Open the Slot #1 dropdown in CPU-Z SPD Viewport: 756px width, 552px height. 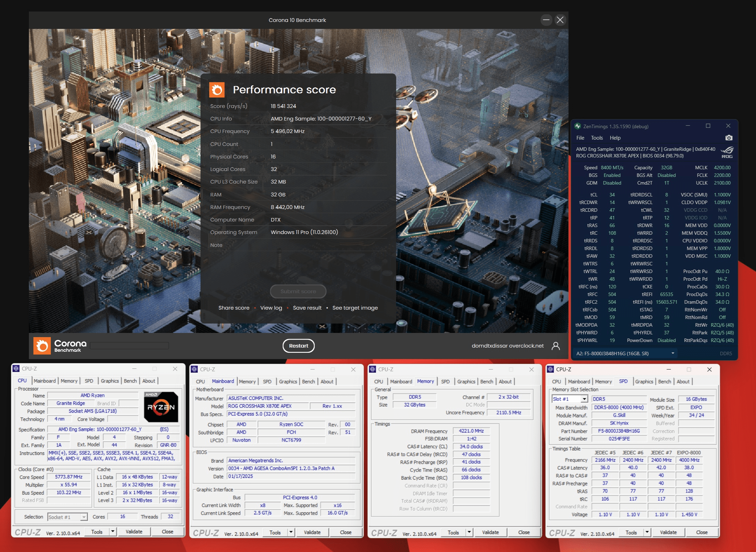coord(584,399)
